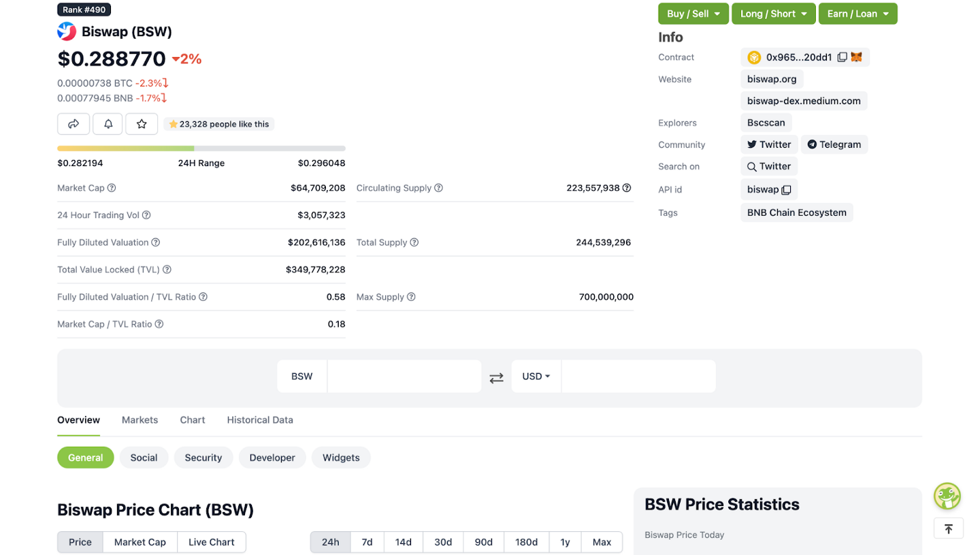Click the USD amount input field
The width and height of the screenshot is (980, 555).
pyautogui.click(x=638, y=376)
